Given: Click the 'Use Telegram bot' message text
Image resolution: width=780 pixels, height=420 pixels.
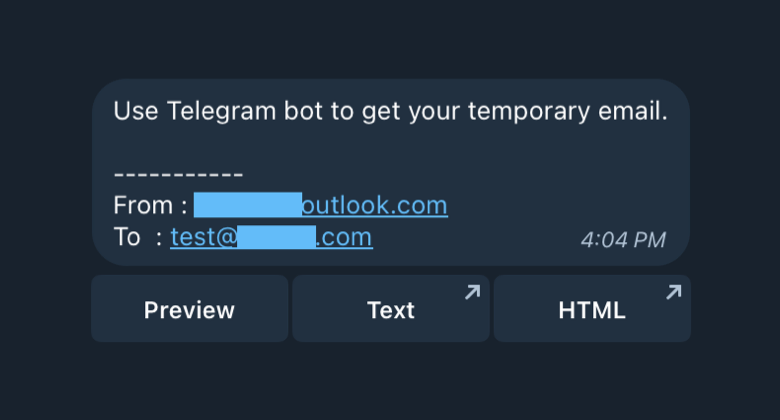Looking at the screenshot, I should (390, 111).
